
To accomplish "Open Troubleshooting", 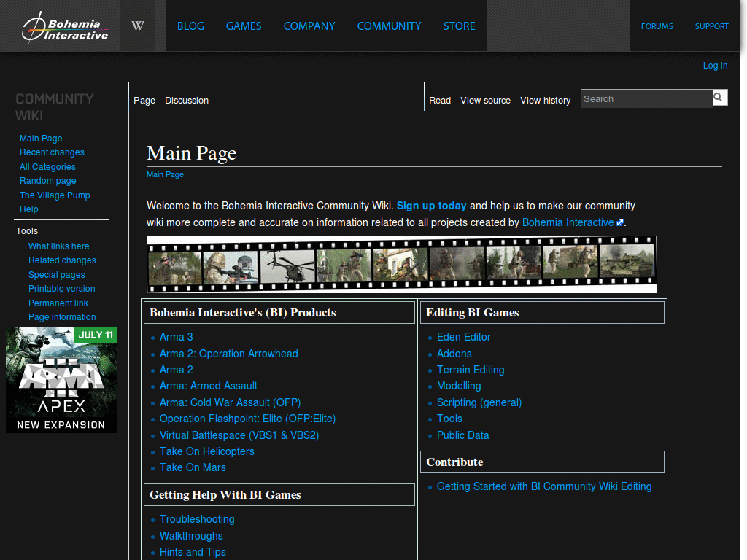I will 197,519.
